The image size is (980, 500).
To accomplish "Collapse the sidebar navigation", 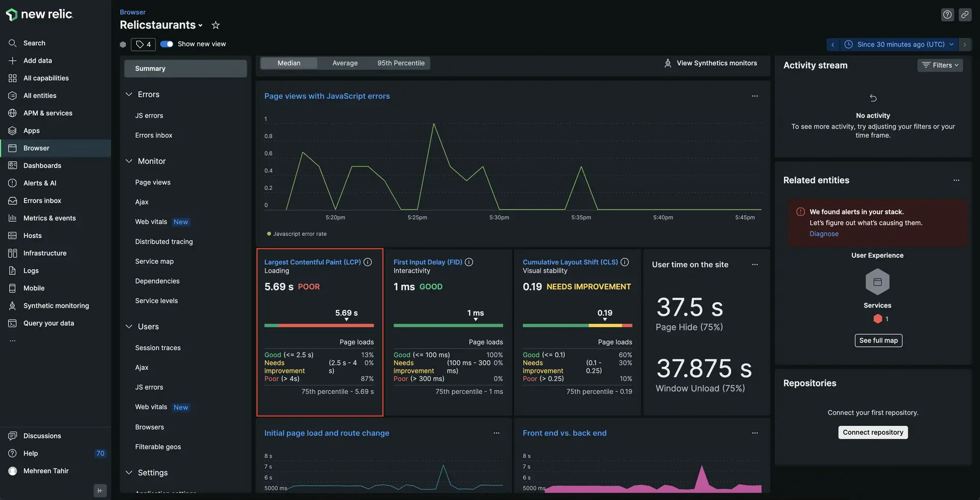I will 100,490.
